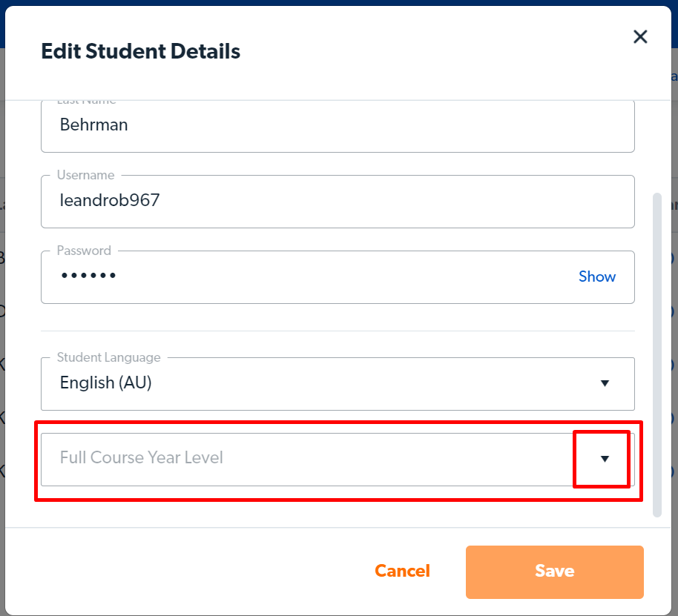Click the dialog's vertical scrollbar
This screenshot has width=678, height=616.
pos(656,354)
